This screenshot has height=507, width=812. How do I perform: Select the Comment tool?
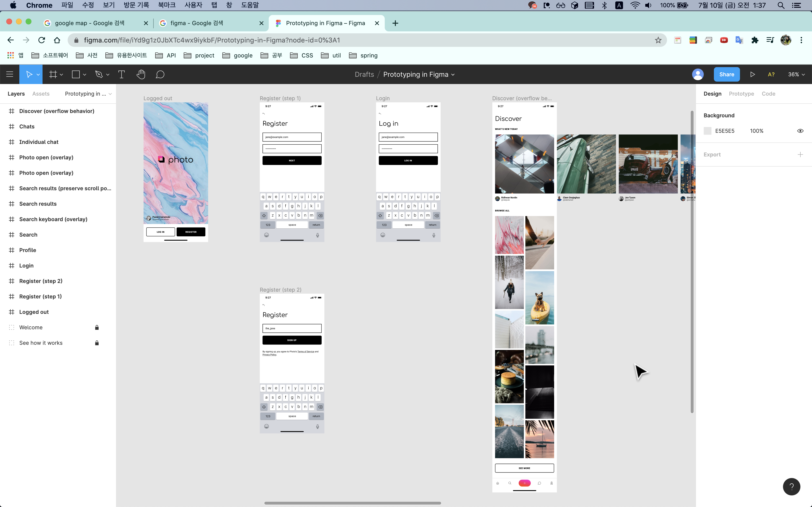[x=160, y=74]
